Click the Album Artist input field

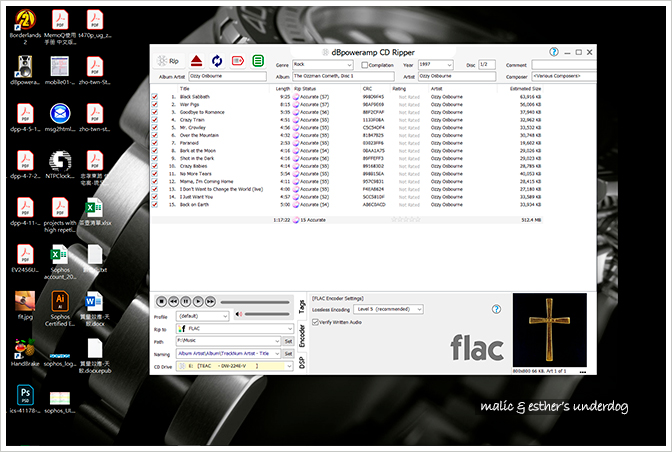pyautogui.click(x=228, y=76)
